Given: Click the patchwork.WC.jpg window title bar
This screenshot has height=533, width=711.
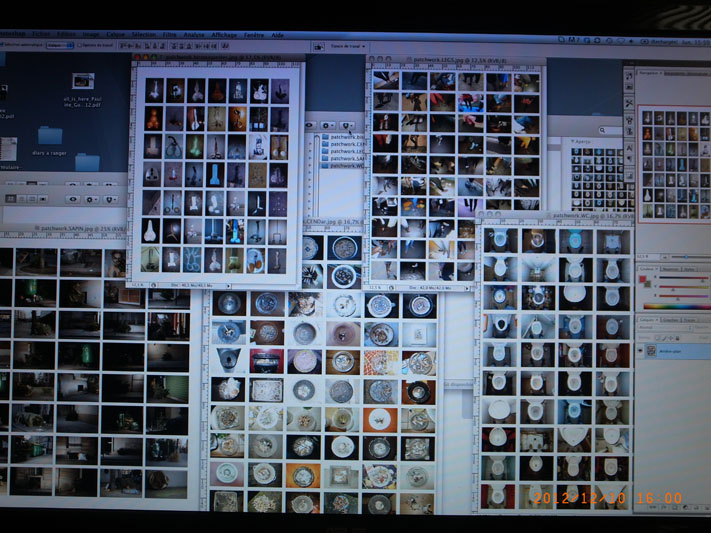Looking at the screenshot, I should tap(555, 215).
